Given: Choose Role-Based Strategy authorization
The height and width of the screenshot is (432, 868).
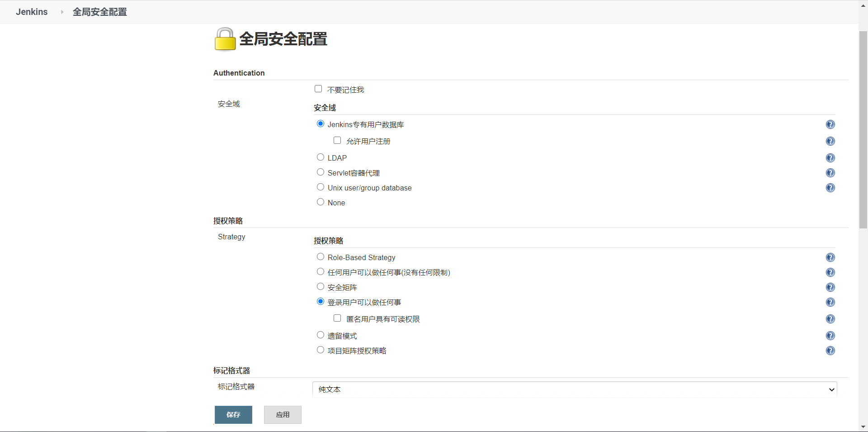Looking at the screenshot, I should pyautogui.click(x=321, y=256).
